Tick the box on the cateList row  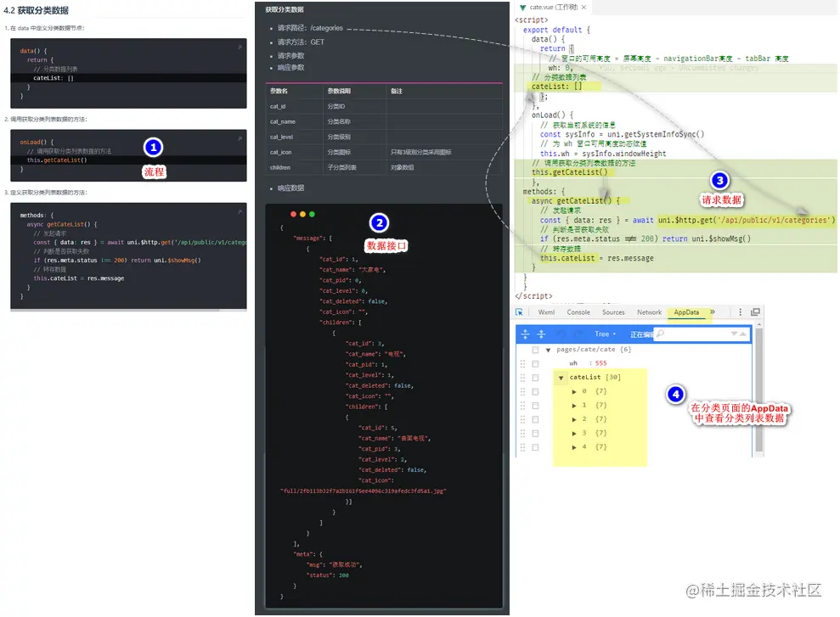pos(535,378)
